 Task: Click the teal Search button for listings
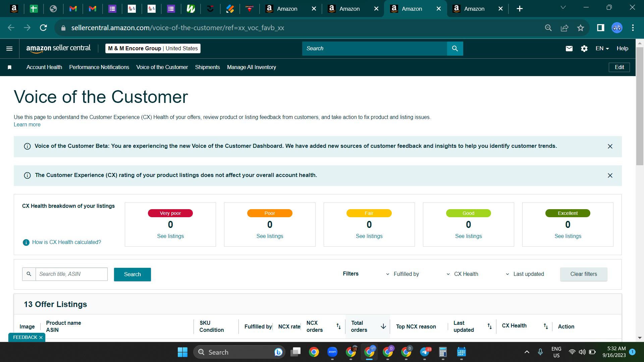(132, 275)
